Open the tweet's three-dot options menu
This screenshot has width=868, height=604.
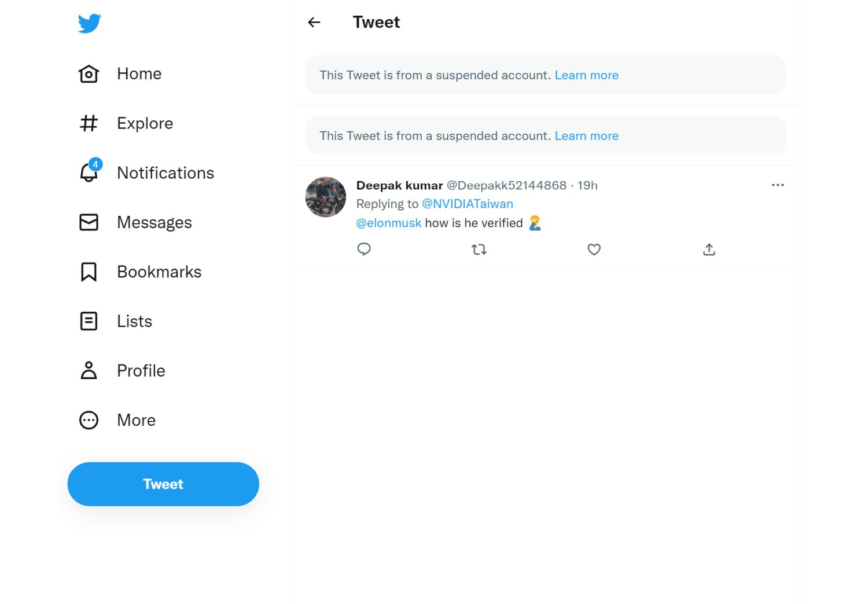click(778, 185)
